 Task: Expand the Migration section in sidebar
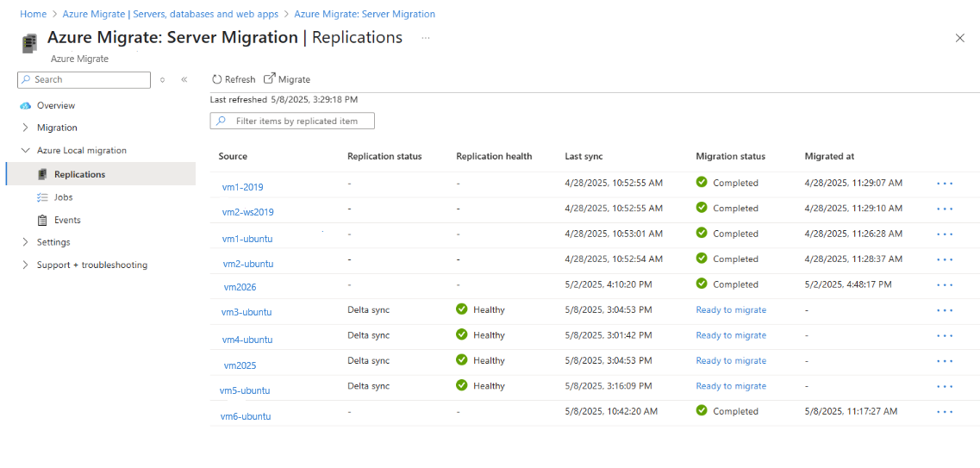(x=26, y=128)
